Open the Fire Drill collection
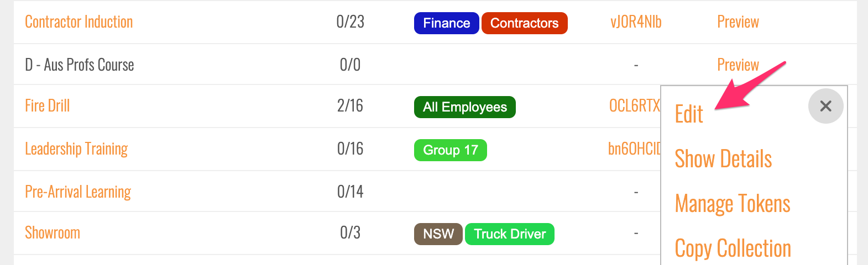868x265 pixels. pos(48,106)
